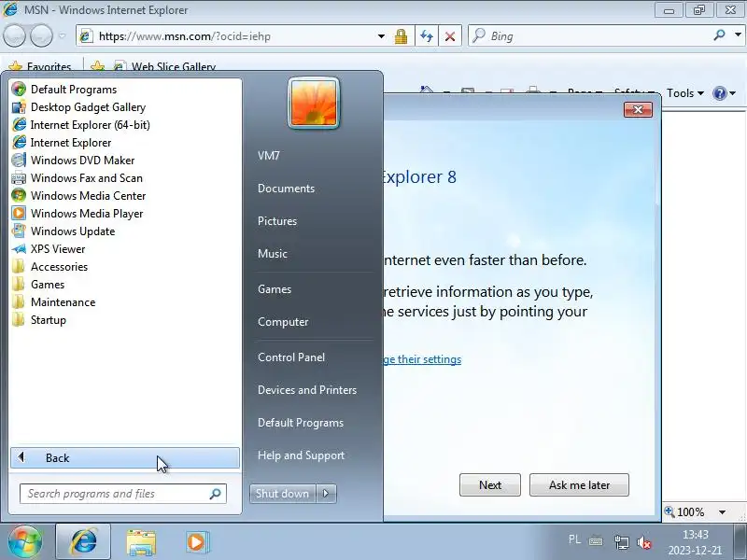The width and height of the screenshot is (747, 560).
Task: Open Windows Media Player from taskbar
Action: 196,542
